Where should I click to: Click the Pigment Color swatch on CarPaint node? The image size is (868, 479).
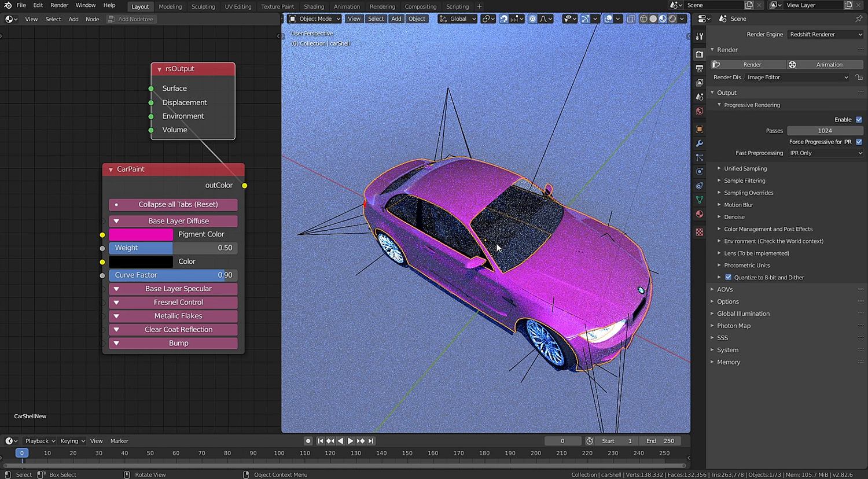coord(141,234)
